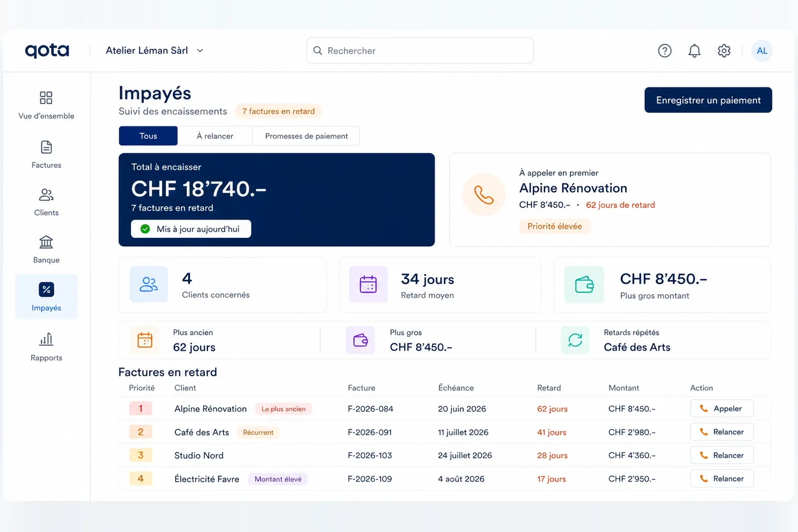Image resolution: width=798 pixels, height=532 pixels.
Task: Open client Studio Nord in table
Action: coord(199,456)
